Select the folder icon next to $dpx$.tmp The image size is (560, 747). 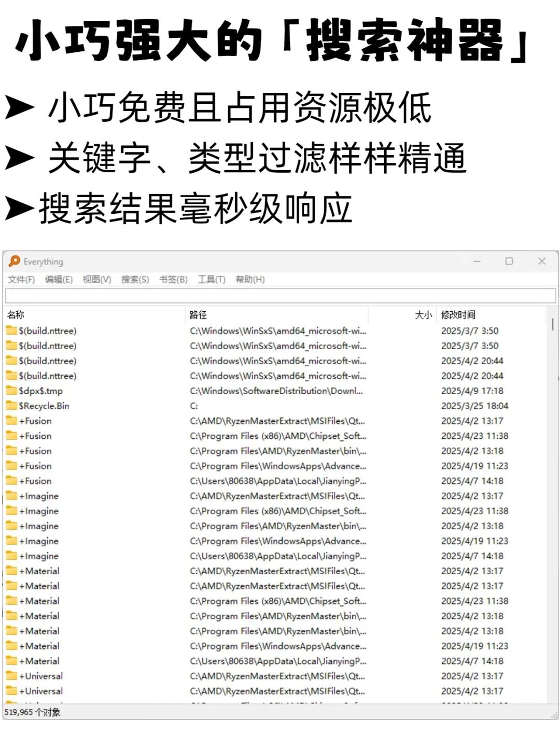[x=11, y=391]
